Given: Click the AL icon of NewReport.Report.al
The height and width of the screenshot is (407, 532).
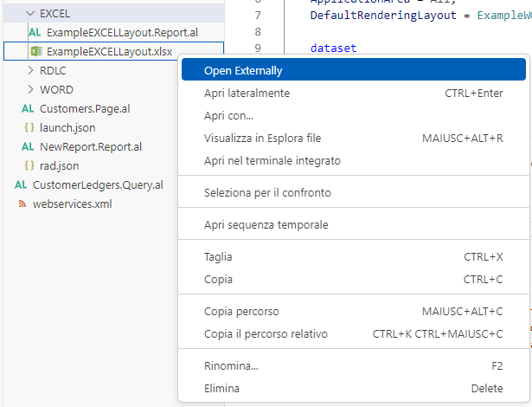Looking at the screenshot, I should pyautogui.click(x=28, y=146).
